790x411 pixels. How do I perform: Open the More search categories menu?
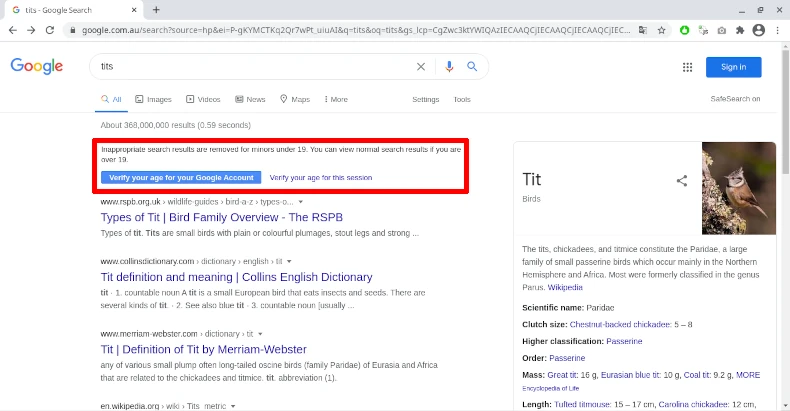point(336,99)
